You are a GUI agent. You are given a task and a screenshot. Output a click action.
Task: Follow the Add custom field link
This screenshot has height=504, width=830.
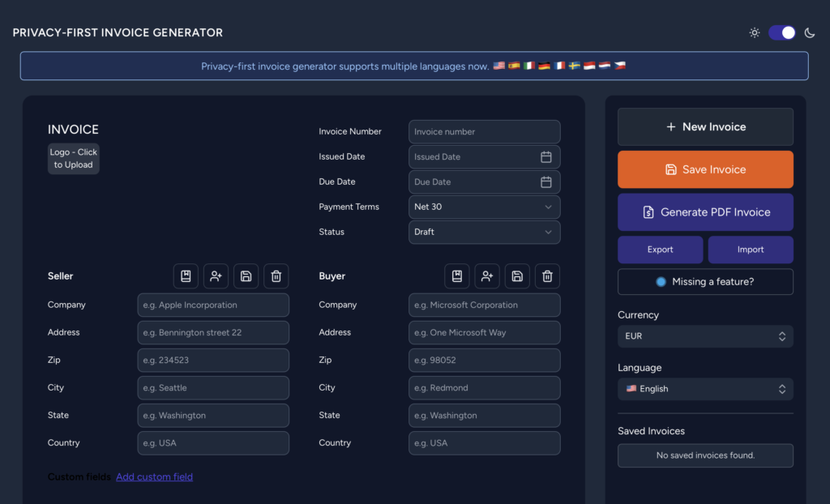tap(154, 477)
